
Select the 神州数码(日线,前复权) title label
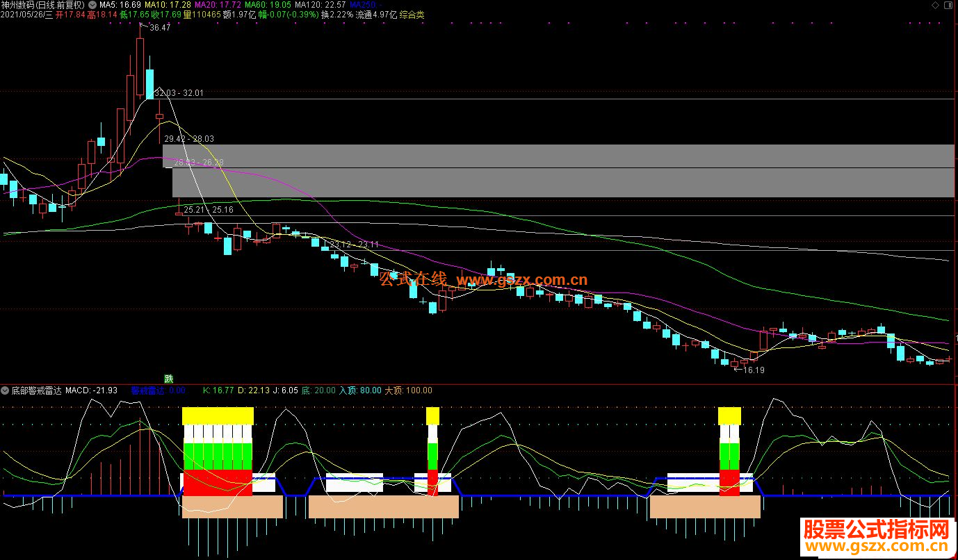point(44,5)
